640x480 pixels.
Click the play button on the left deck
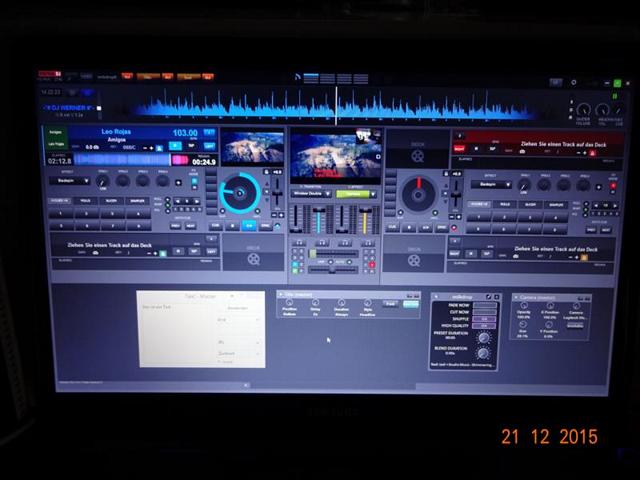click(x=249, y=225)
